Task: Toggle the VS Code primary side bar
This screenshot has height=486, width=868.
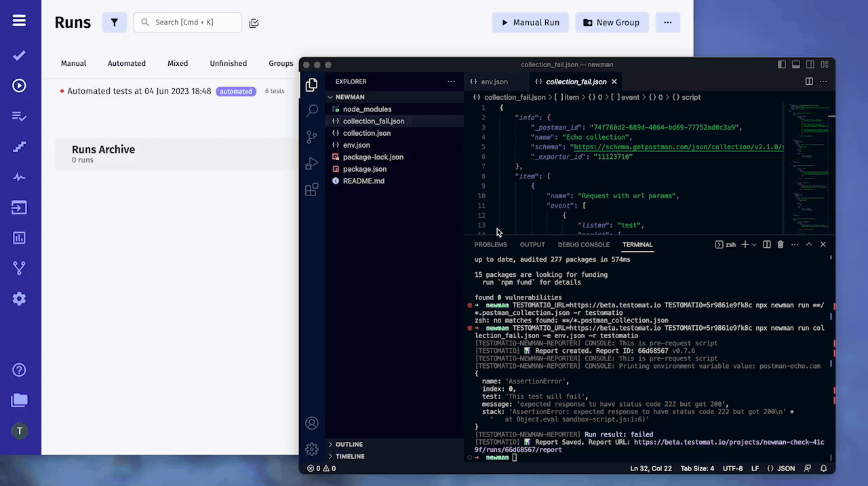Action: [x=782, y=64]
